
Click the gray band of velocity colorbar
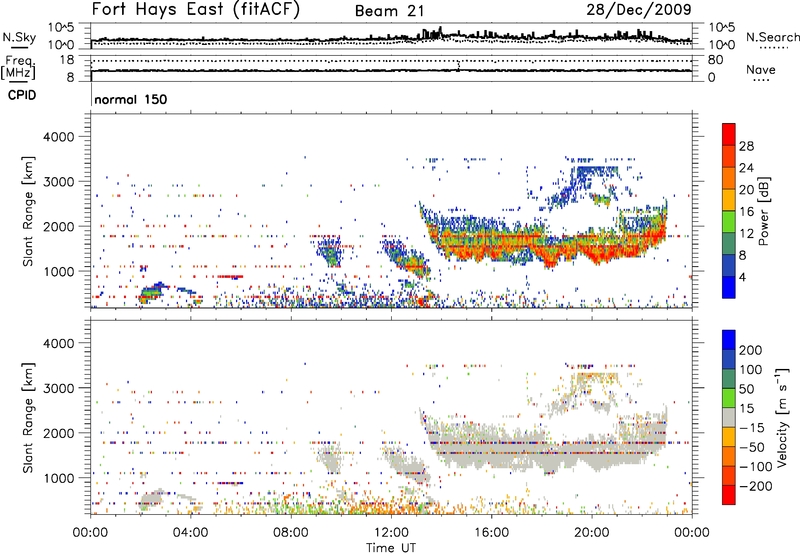(729, 417)
